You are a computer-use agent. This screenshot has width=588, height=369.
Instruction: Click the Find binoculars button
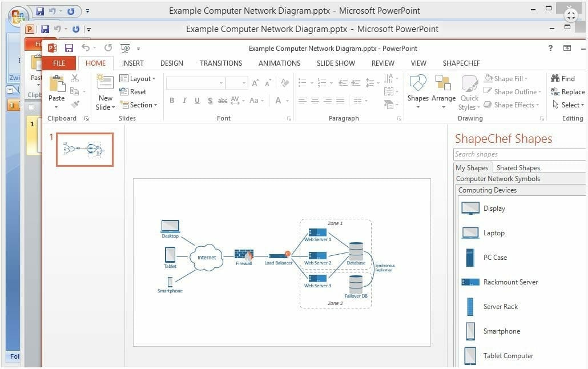point(563,79)
